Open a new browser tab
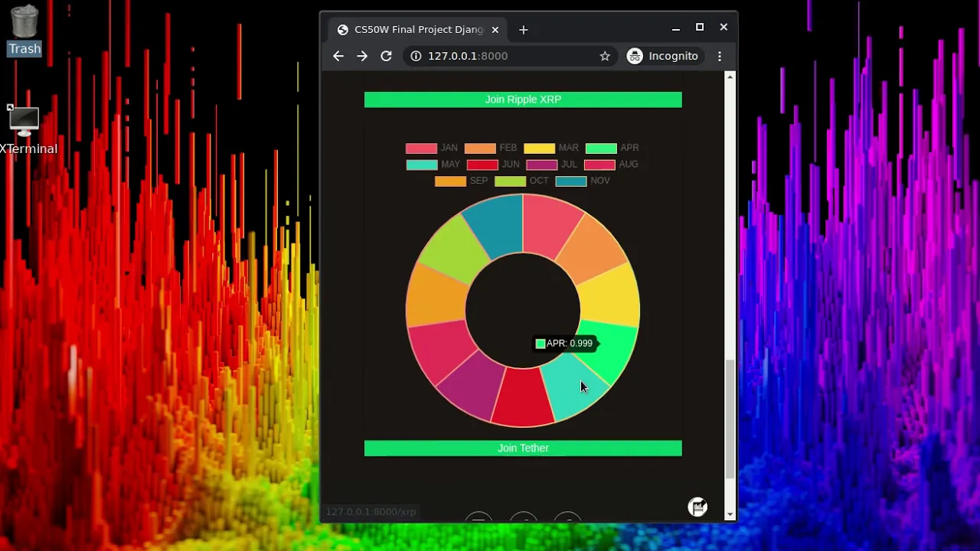The image size is (980, 551). [x=523, y=30]
